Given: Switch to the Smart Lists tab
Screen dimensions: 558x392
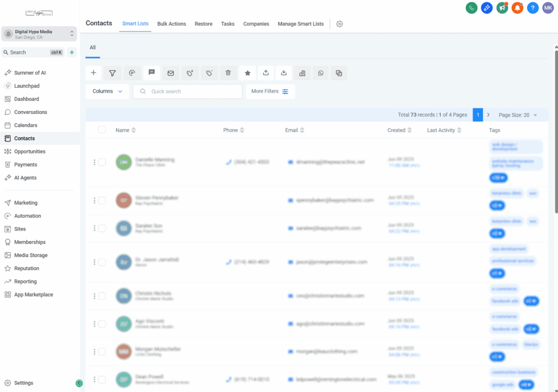Looking at the screenshot, I should 135,23.
